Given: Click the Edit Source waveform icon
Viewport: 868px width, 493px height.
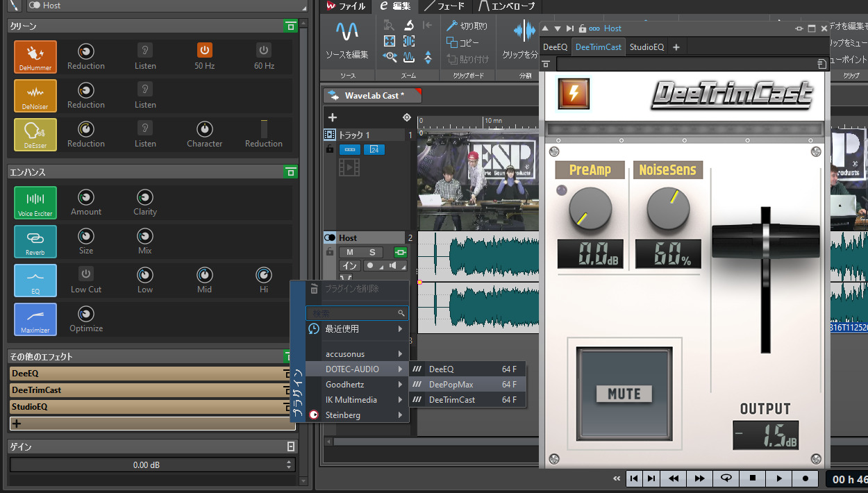Looking at the screenshot, I should [x=347, y=31].
